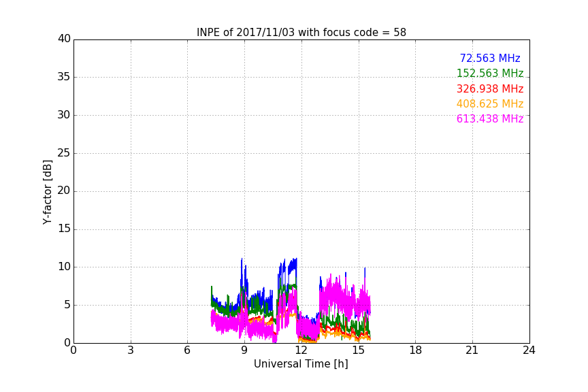The height and width of the screenshot is (392, 588).
Task: Click the y-axis tick label 25
Action: pyautogui.click(x=64, y=153)
